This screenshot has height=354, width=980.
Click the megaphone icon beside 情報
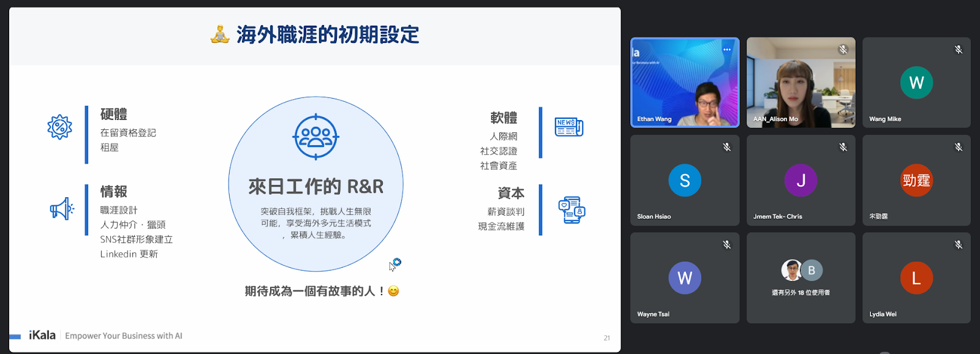61,209
